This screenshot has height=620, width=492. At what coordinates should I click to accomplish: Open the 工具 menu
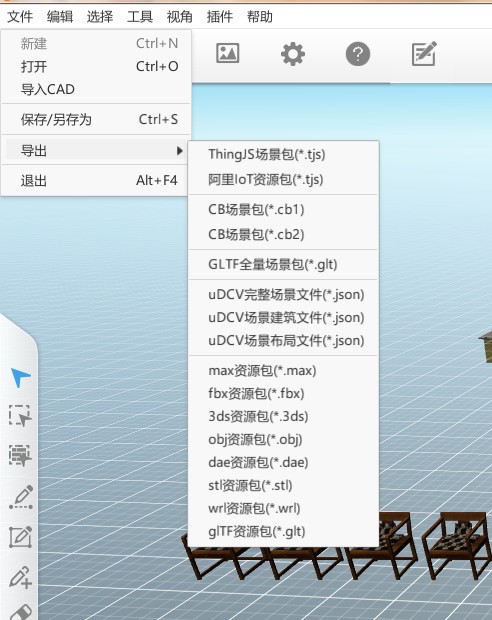tap(140, 17)
